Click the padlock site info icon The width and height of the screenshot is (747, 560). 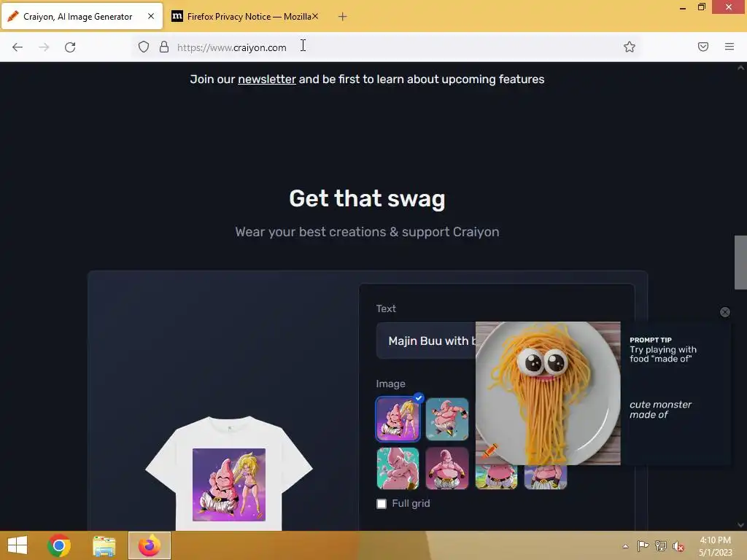click(x=164, y=47)
